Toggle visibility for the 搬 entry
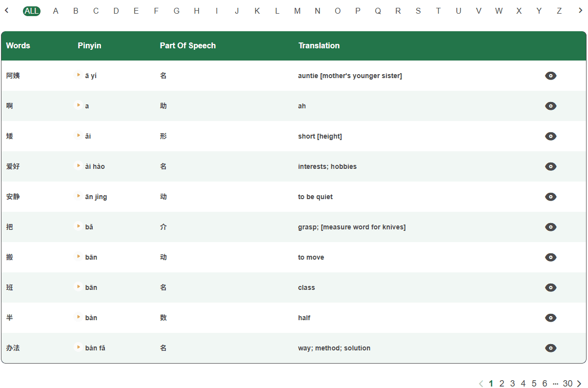Viewport: 588px width, 388px height. [550, 257]
